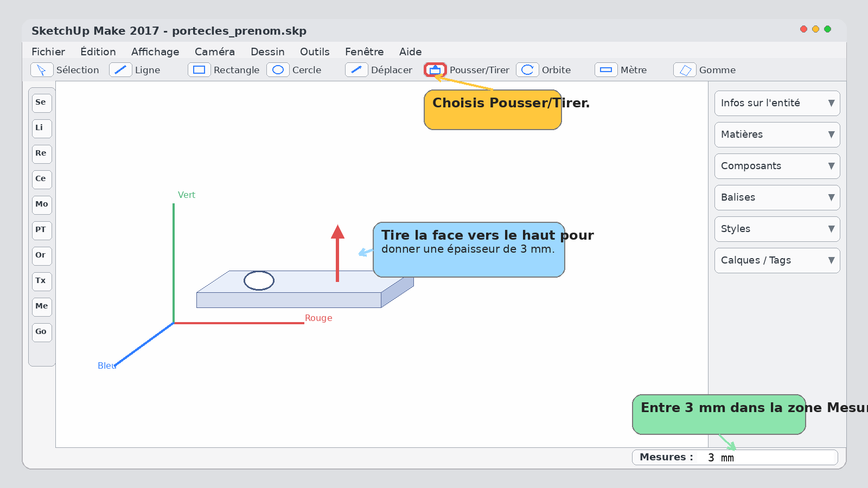This screenshot has width=868, height=488.
Task: Expand the Styles panel
Action: click(777, 229)
